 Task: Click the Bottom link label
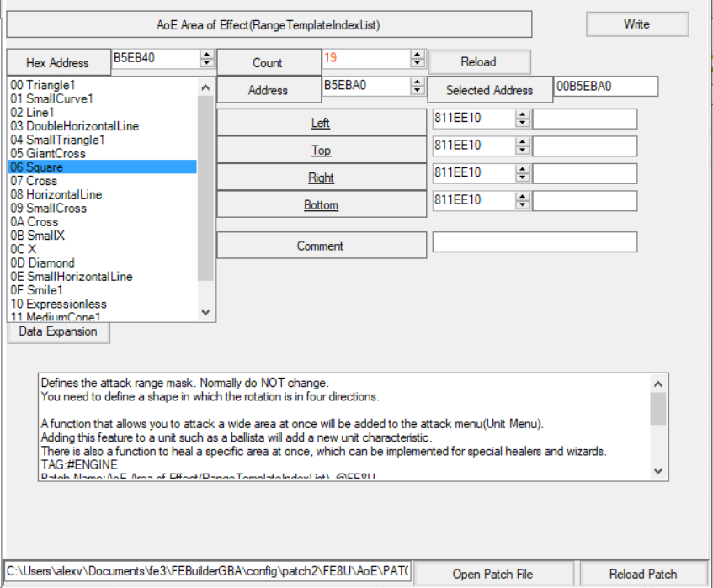321,205
